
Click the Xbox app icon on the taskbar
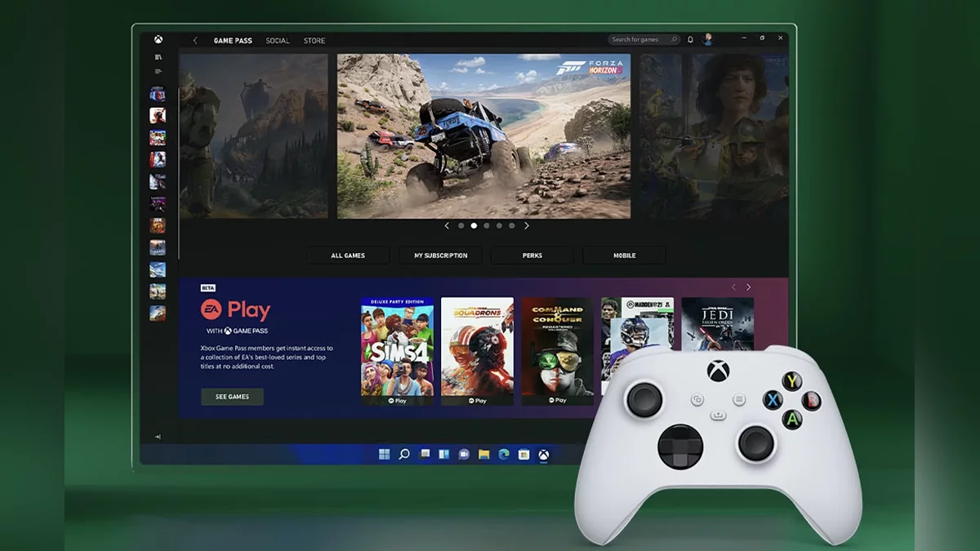point(543,455)
